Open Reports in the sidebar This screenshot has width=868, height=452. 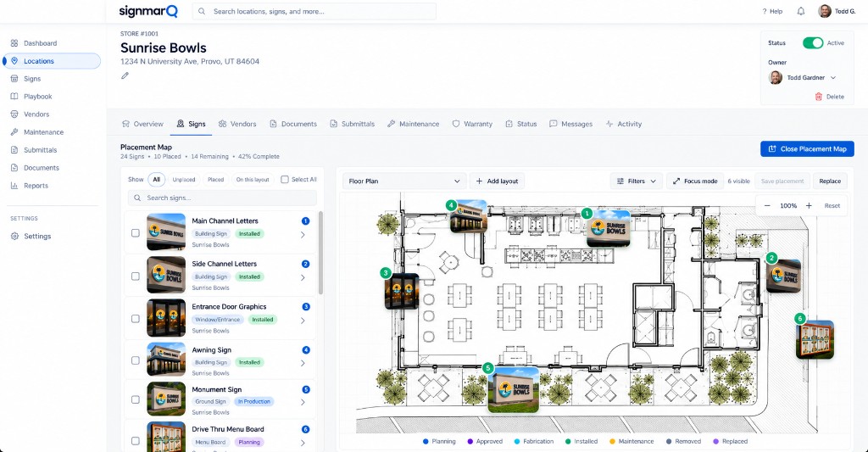pos(36,186)
